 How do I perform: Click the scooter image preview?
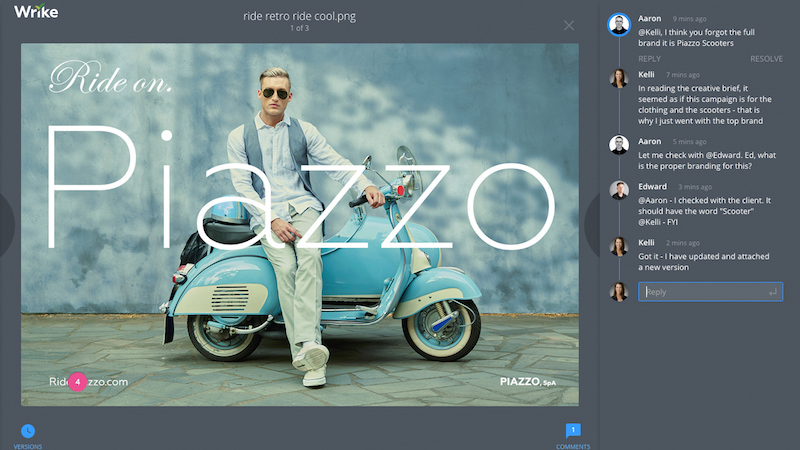pyautogui.click(x=299, y=224)
